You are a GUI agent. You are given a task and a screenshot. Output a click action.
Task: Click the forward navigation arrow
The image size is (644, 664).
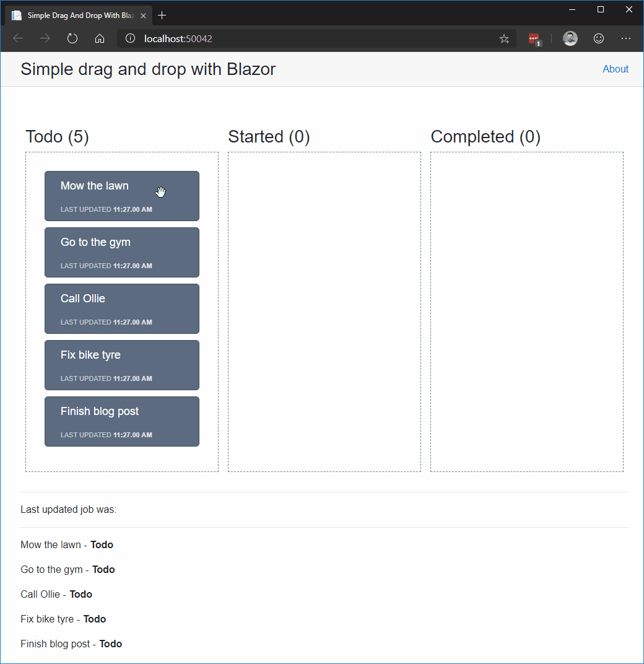point(45,38)
